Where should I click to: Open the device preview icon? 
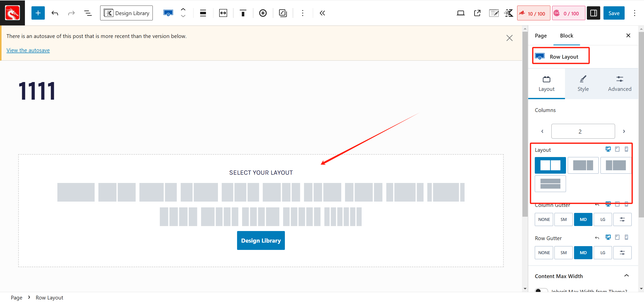click(x=461, y=13)
